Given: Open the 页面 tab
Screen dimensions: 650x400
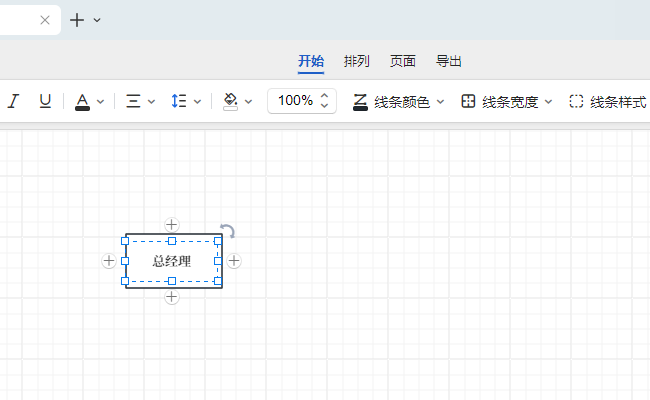Looking at the screenshot, I should pyautogui.click(x=403, y=61).
